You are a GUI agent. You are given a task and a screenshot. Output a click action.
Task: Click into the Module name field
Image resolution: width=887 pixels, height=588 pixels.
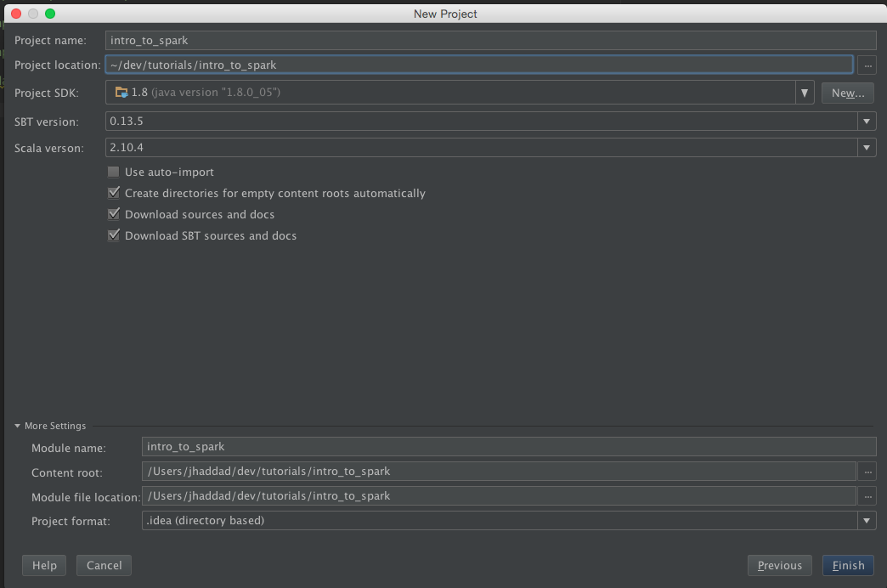click(x=508, y=446)
